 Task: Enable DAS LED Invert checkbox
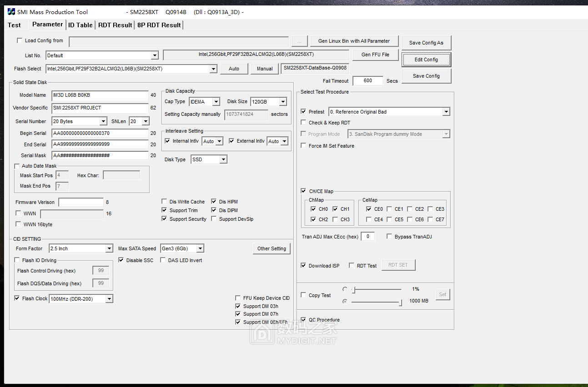[x=163, y=260]
